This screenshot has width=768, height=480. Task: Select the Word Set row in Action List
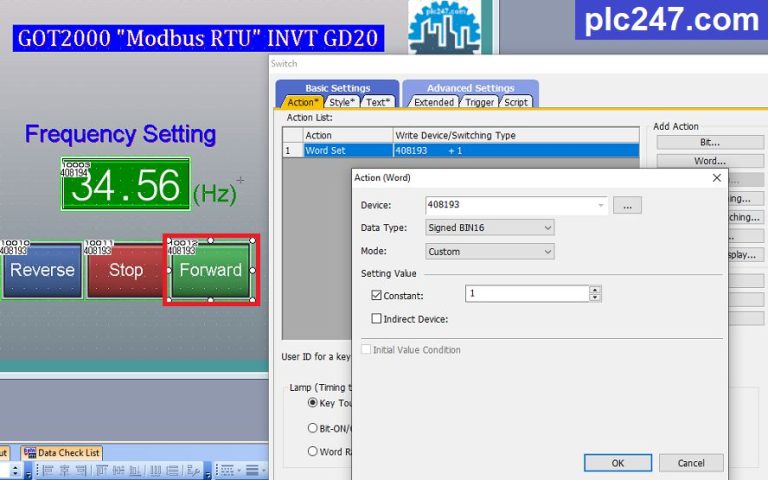tap(460, 150)
